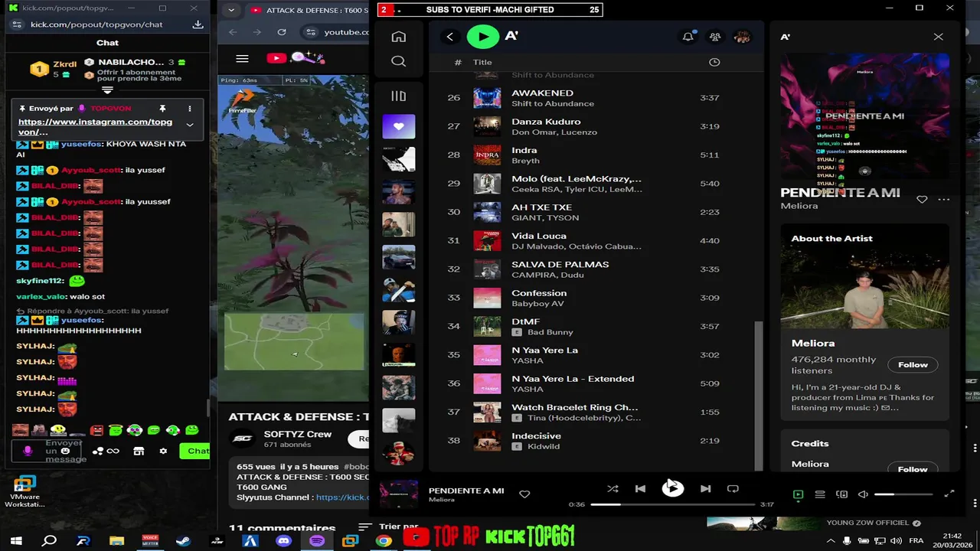The width and height of the screenshot is (980, 551).
Task: Play or pause the current track
Action: point(672,487)
